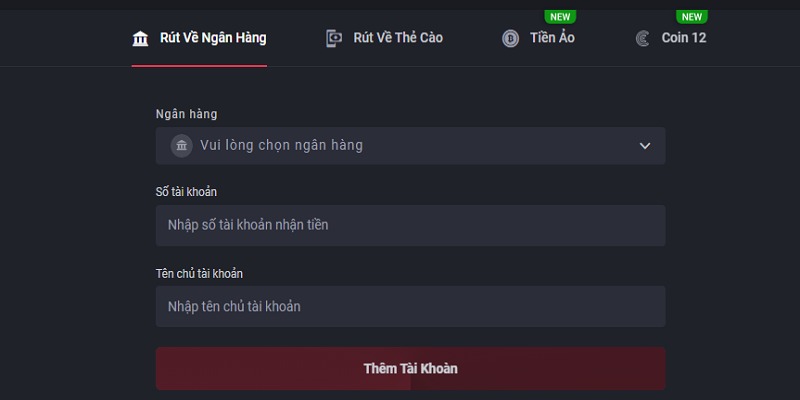Click the crypto coin icon beside Tiền Ảo
Viewport: 800px width, 400px height.
(x=511, y=39)
